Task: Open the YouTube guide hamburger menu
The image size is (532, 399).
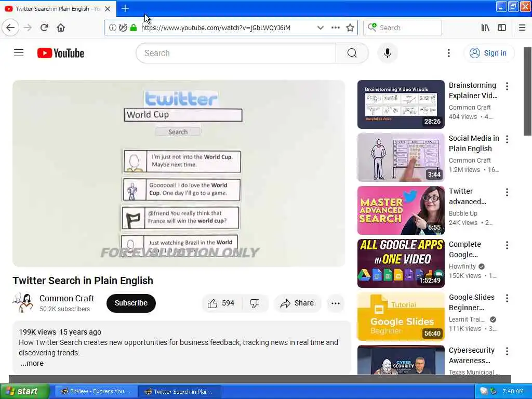Action: point(19,53)
